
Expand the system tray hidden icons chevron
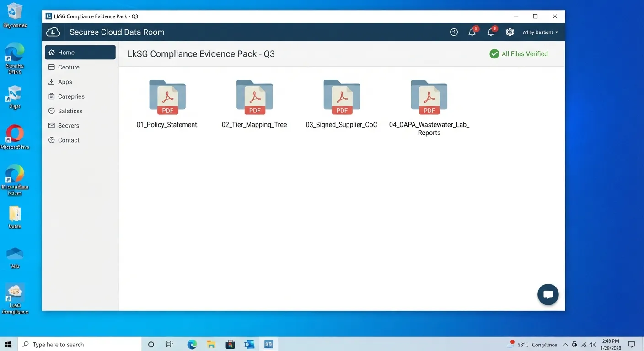pos(565,345)
